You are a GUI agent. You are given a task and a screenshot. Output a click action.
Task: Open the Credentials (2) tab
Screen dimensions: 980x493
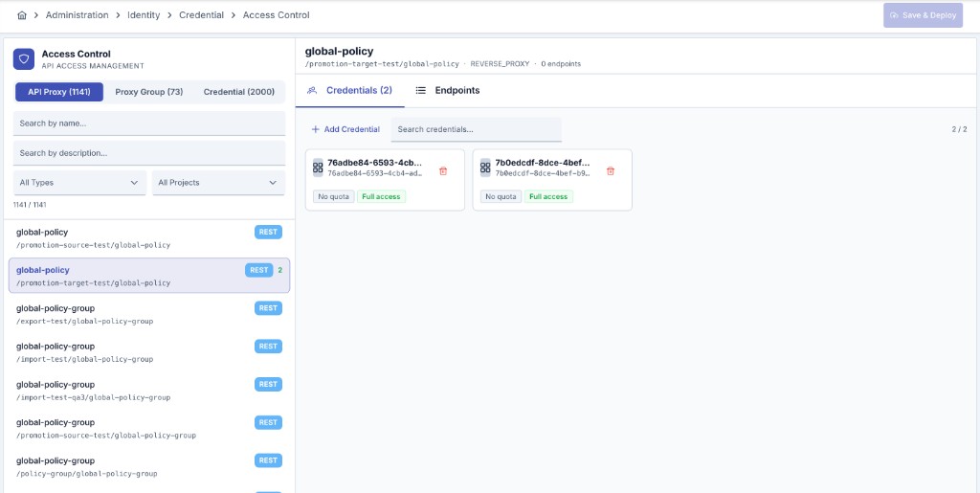tap(350, 91)
